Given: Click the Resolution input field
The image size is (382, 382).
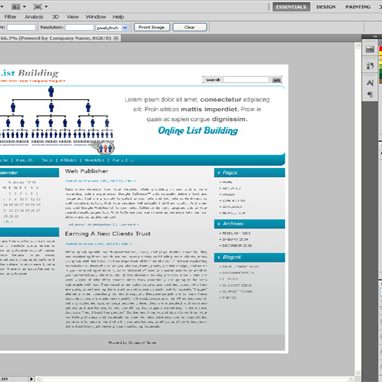Looking at the screenshot, I should pos(79,28).
